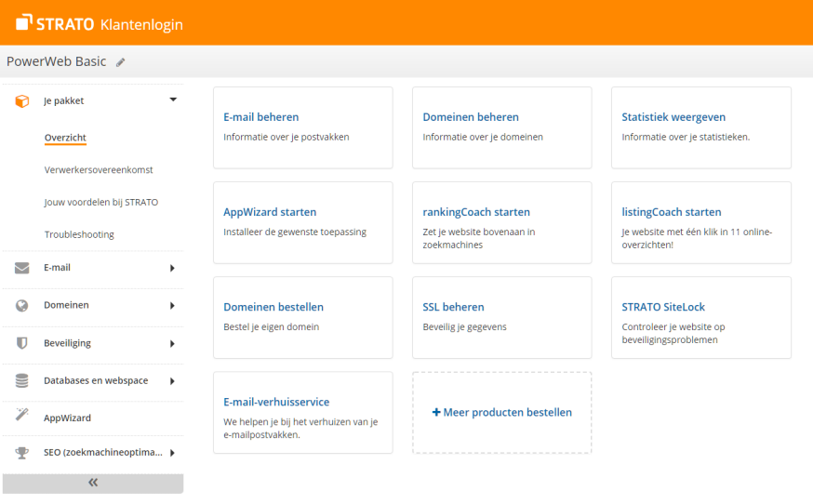Select Je pakket sidebar label
This screenshot has width=813, height=504.
(63, 100)
